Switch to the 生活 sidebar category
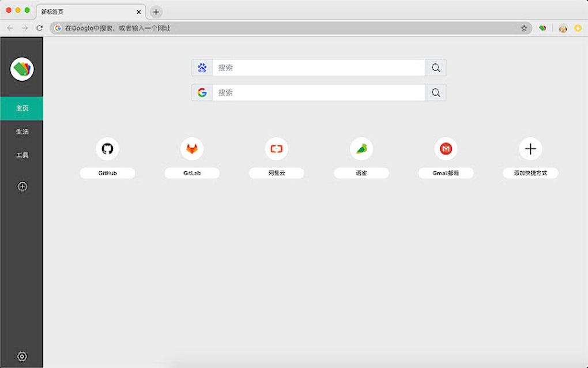Image resolution: width=588 pixels, height=368 pixels. [x=22, y=132]
